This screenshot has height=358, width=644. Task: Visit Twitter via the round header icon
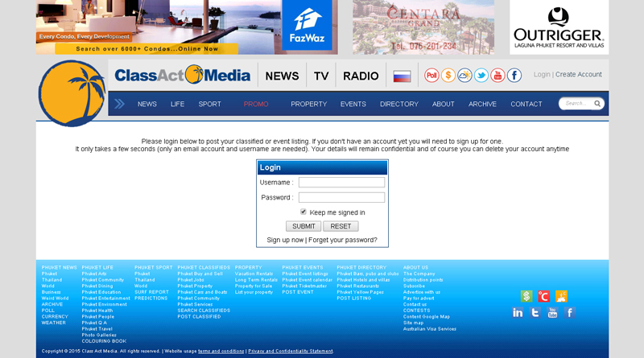tap(481, 76)
